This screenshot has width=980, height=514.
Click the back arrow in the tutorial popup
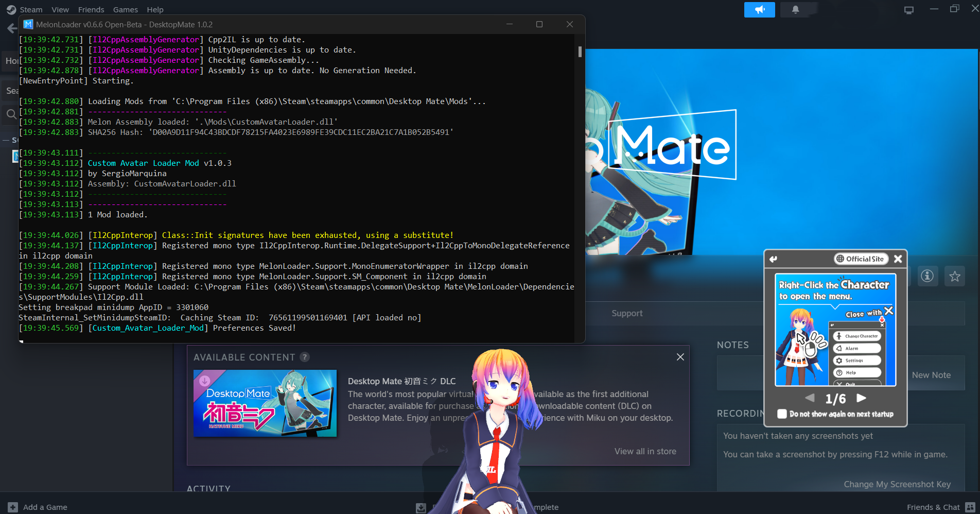(773, 259)
